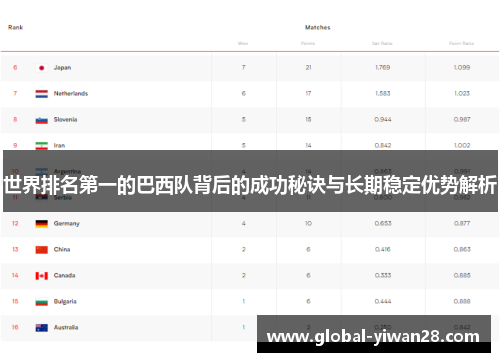Viewport: 500px width, 362px height.
Task: Open the China team name
Action: [x=62, y=249]
